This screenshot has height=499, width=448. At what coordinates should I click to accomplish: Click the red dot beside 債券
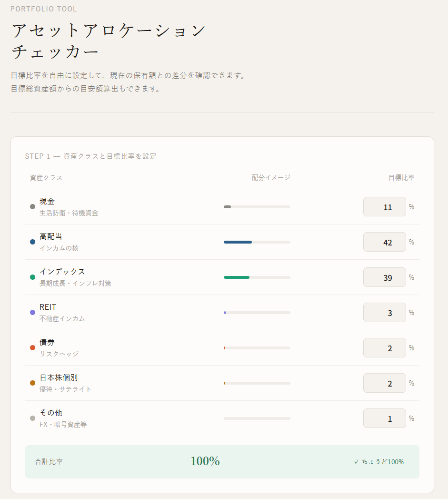point(32,348)
